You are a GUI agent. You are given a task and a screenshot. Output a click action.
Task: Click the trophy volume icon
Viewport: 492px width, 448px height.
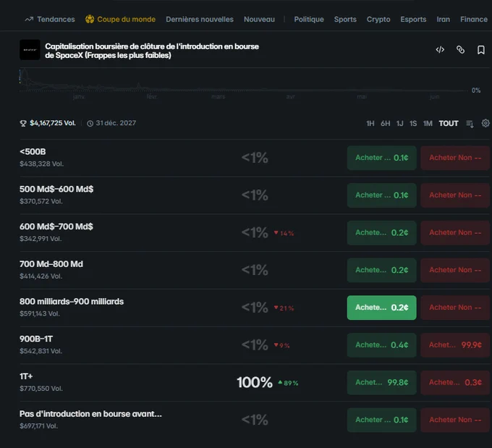tap(23, 123)
